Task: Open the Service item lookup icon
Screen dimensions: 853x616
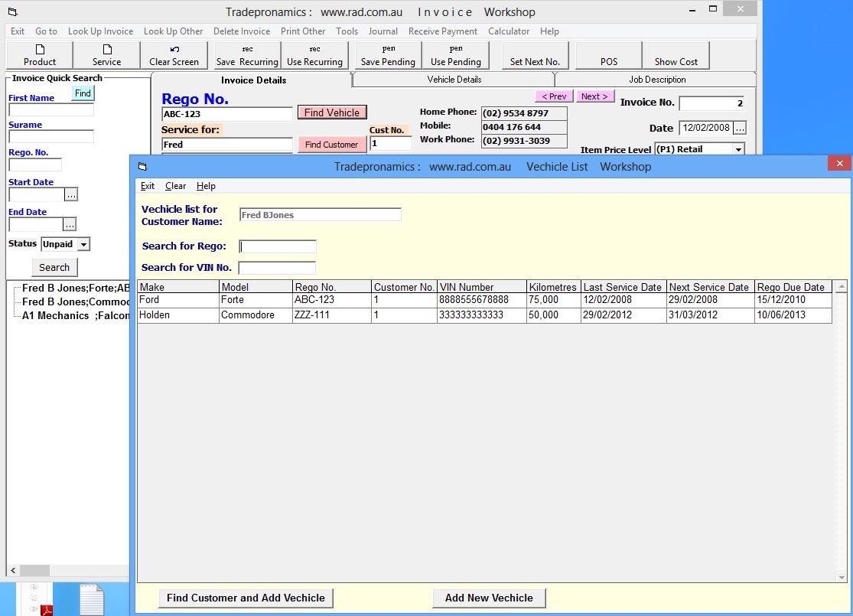Action: [106, 54]
